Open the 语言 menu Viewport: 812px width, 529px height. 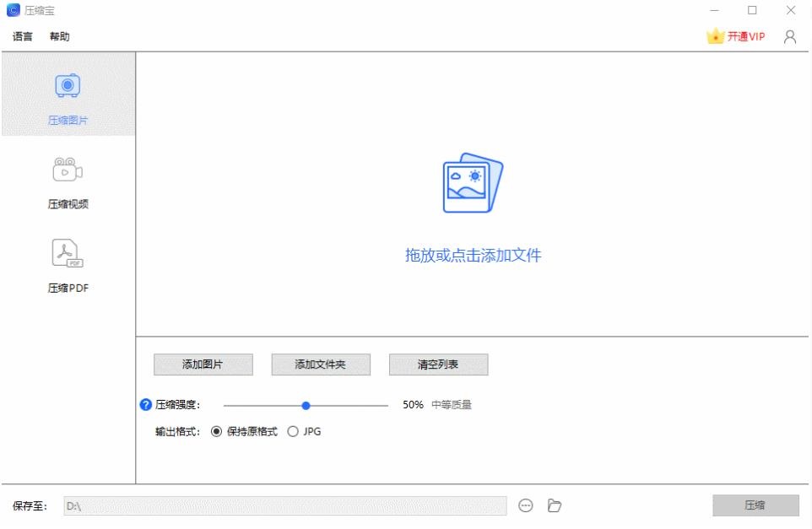tap(21, 36)
